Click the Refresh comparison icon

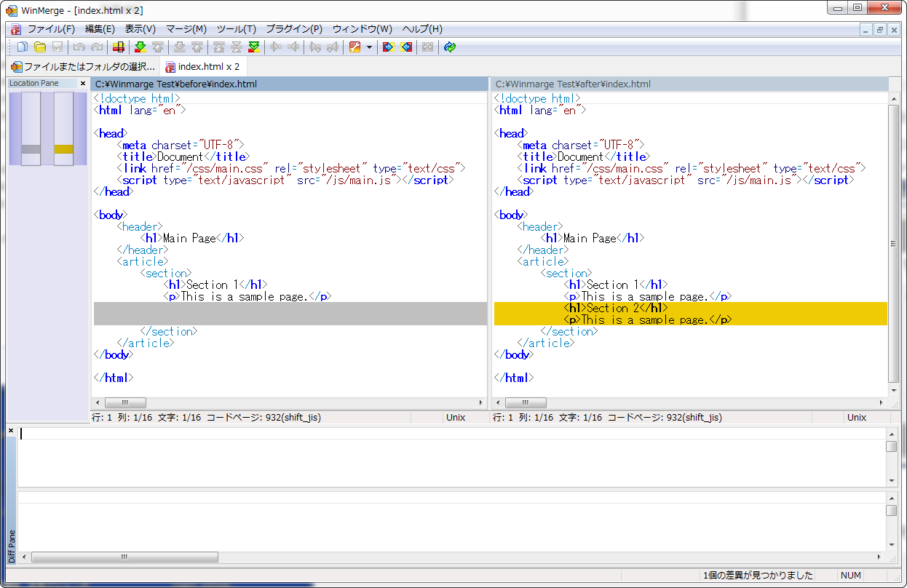tap(450, 47)
